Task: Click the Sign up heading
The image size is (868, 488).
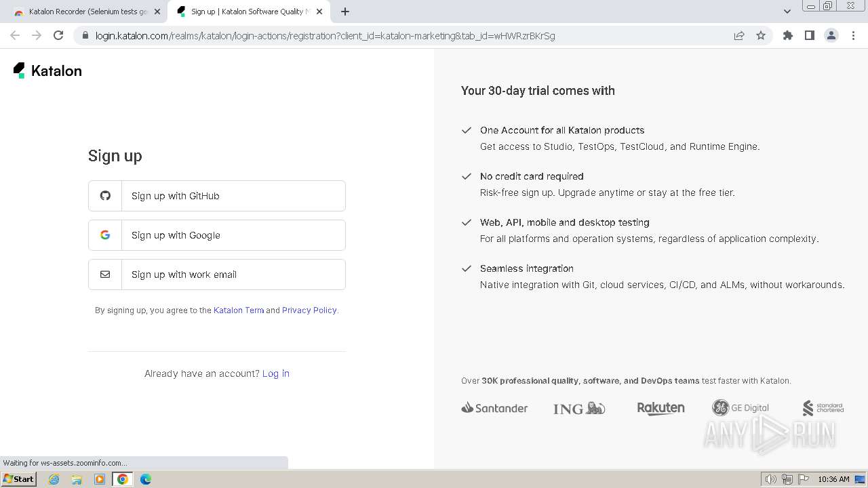Action: click(115, 156)
